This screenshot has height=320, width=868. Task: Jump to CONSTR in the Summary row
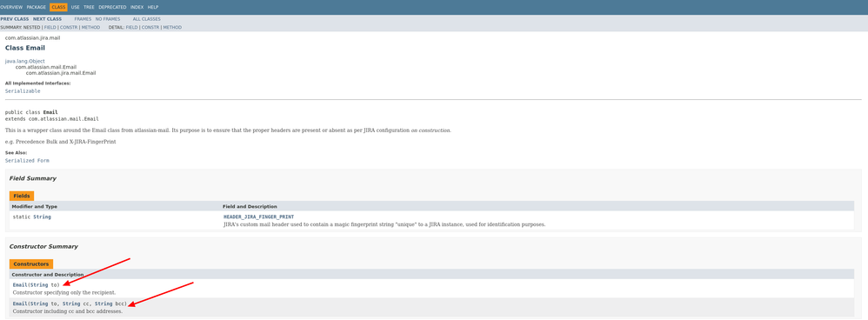69,27
